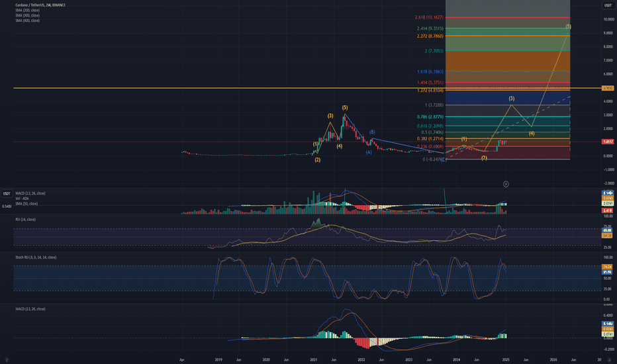Click the 2026 label on the time axis
Image resolution: width=617 pixels, height=364 pixels.
[x=553, y=359]
